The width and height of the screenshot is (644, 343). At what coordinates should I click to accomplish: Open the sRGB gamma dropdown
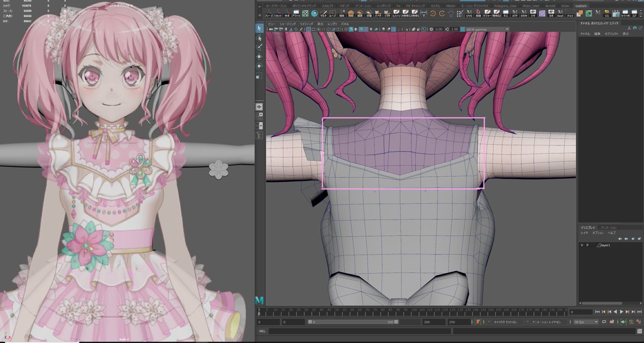(x=487, y=30)
